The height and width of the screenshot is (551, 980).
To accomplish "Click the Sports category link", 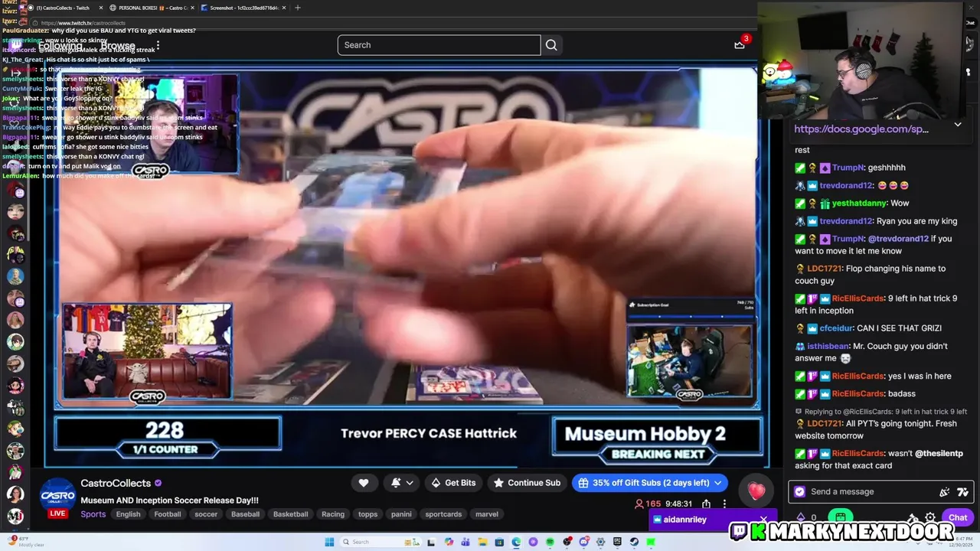I will (x=93, y=514).
